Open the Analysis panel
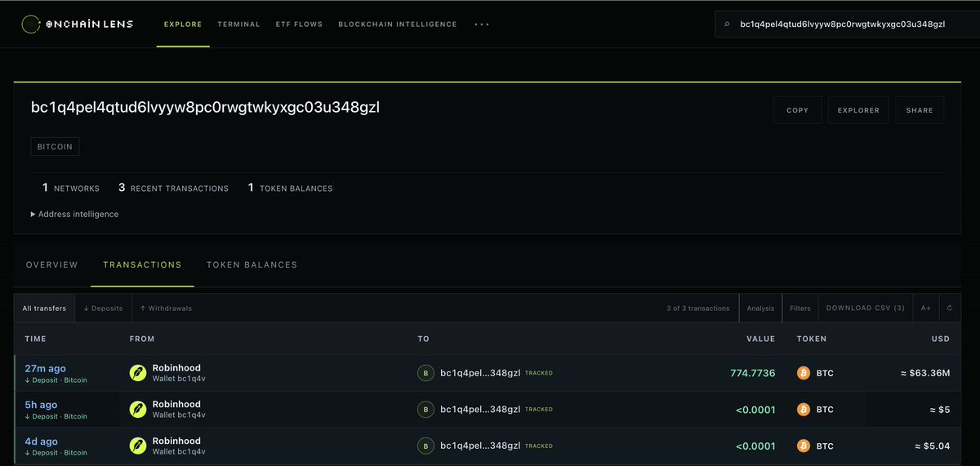 (x=760, y=308)
